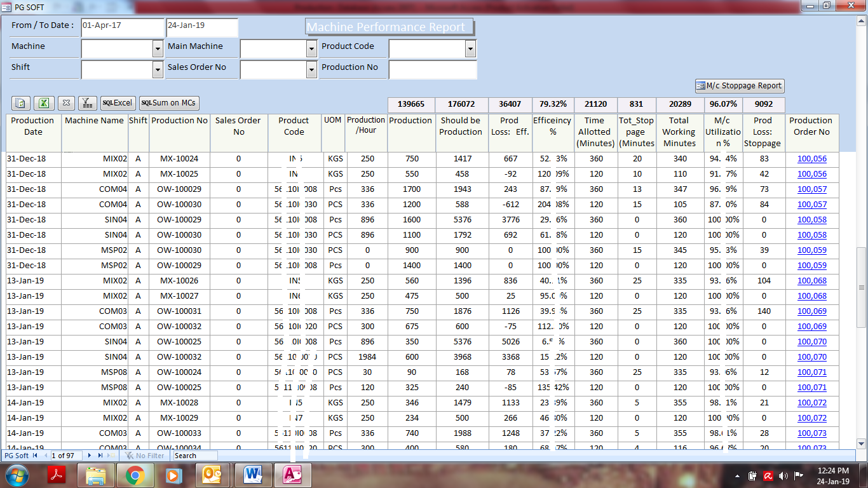Click the total utilization value 96.07%

(x=723, y=105)
